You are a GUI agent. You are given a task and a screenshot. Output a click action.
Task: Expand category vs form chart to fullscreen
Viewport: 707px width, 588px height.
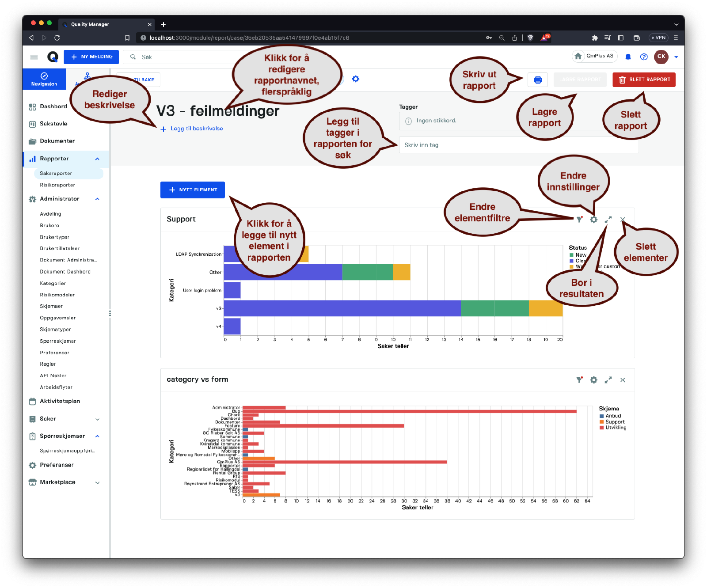pyautogui.click(x=608, y=380)
